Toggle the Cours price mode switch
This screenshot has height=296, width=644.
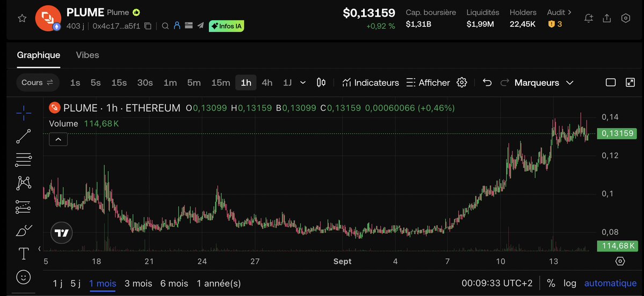[38, 83]
